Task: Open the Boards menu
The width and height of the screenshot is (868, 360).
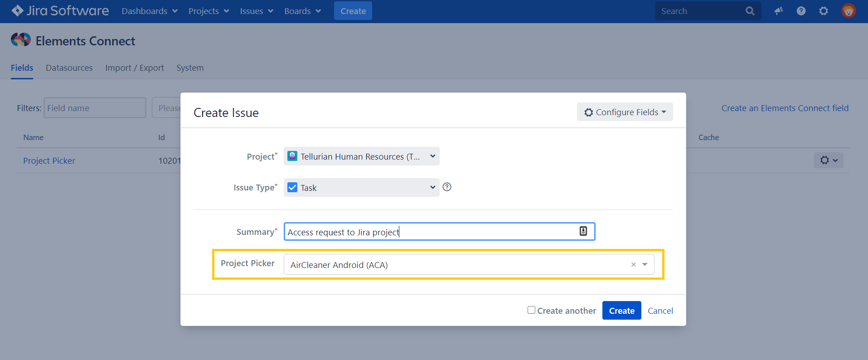Action: [302, 11]
